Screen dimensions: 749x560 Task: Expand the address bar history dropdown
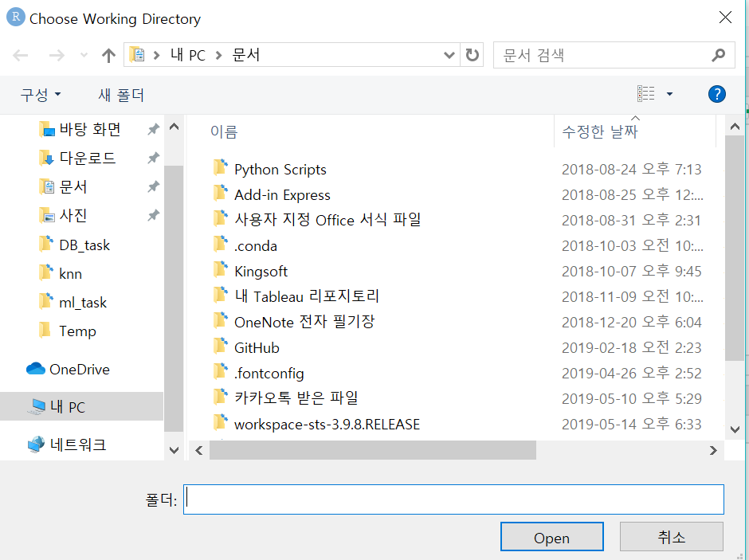pos(449,55)
